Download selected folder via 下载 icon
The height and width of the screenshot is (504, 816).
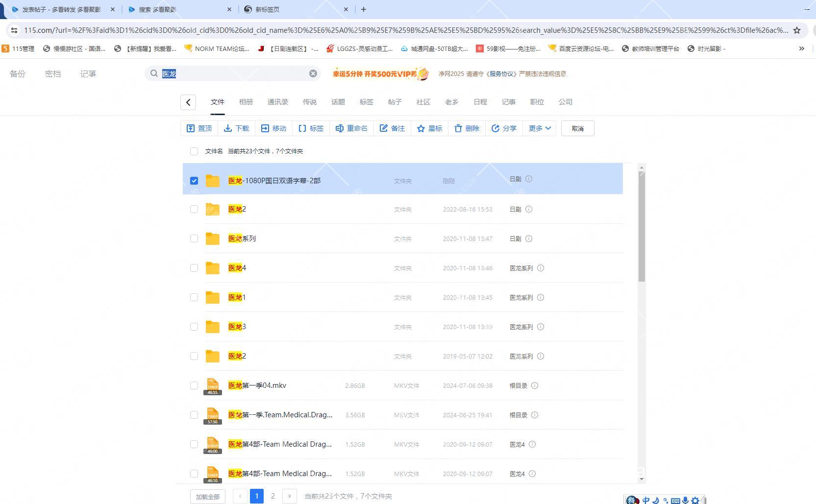(237, 128)
